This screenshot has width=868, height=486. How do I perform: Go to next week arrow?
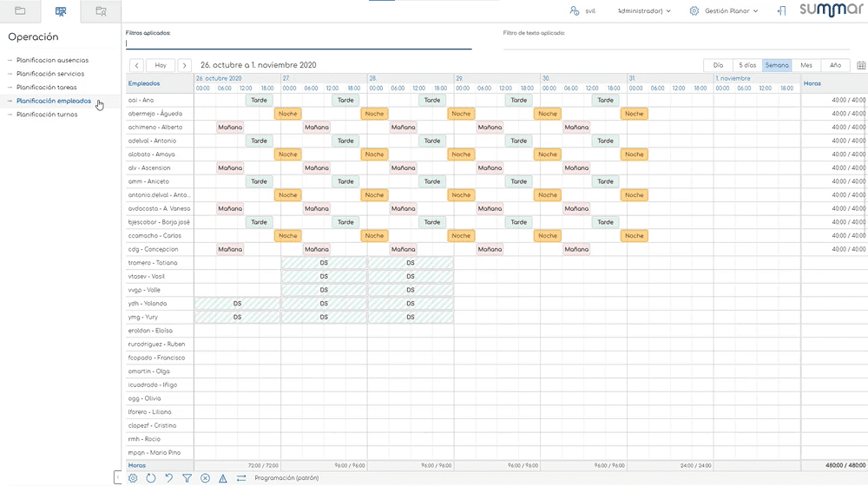click(184, 65)
